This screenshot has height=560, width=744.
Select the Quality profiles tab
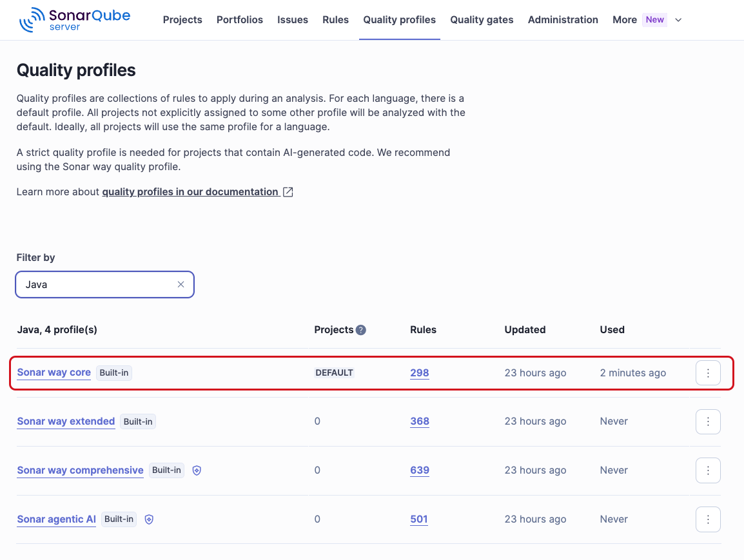pyautogui.click(x=400, y=20)
